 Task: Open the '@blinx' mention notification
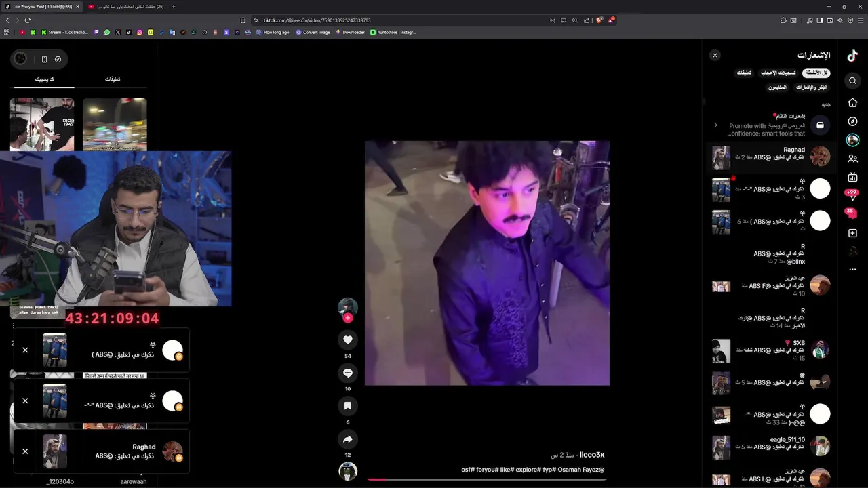(771, 253)
